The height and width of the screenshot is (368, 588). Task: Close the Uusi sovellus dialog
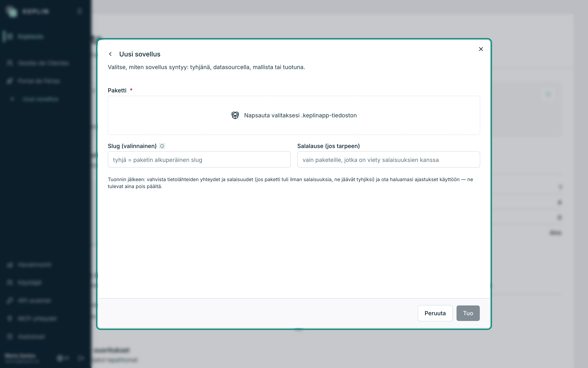(x=481, y=49)
